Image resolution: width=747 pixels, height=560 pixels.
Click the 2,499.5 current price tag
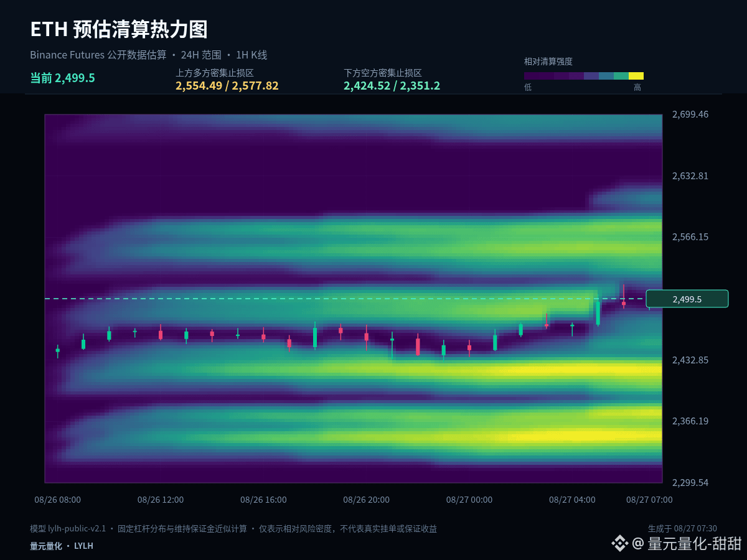687,299
